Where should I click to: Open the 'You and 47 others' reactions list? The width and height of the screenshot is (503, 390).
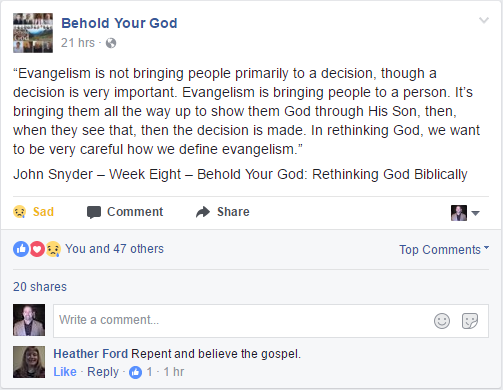click(x=114, y=249)
